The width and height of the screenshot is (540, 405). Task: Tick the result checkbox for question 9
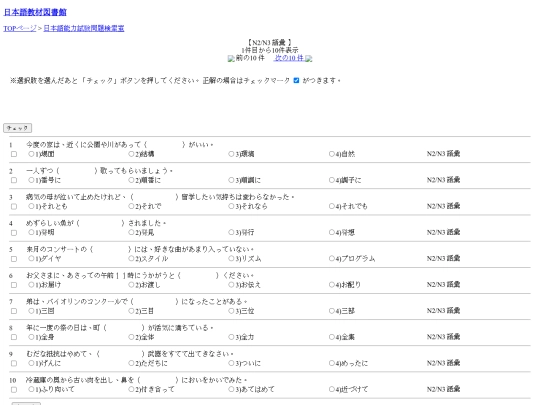click(14, 363)
